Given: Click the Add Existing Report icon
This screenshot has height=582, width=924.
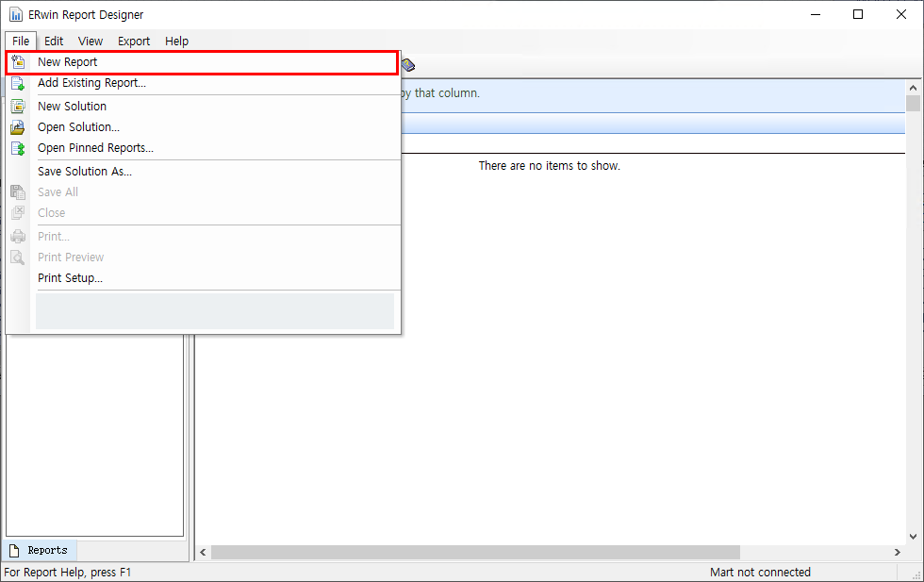Looking at the screenshot, I should (18, 83).
